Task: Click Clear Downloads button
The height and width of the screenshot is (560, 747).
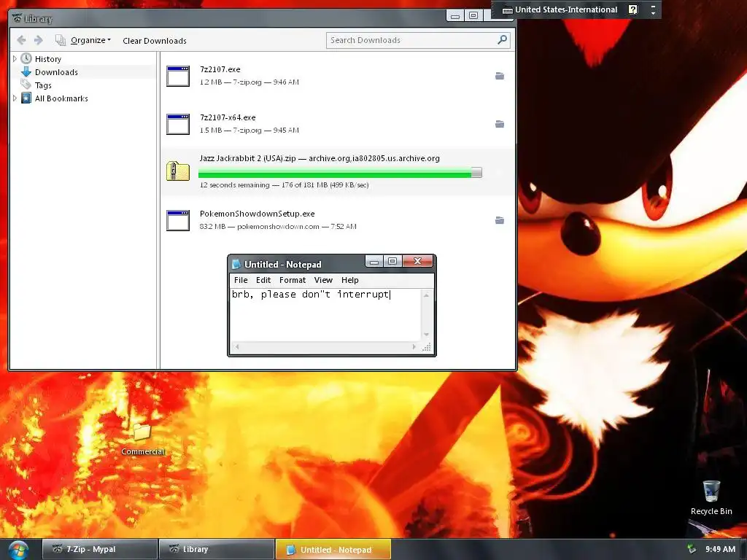Action: pyautogui.click(x=155, y=41)
